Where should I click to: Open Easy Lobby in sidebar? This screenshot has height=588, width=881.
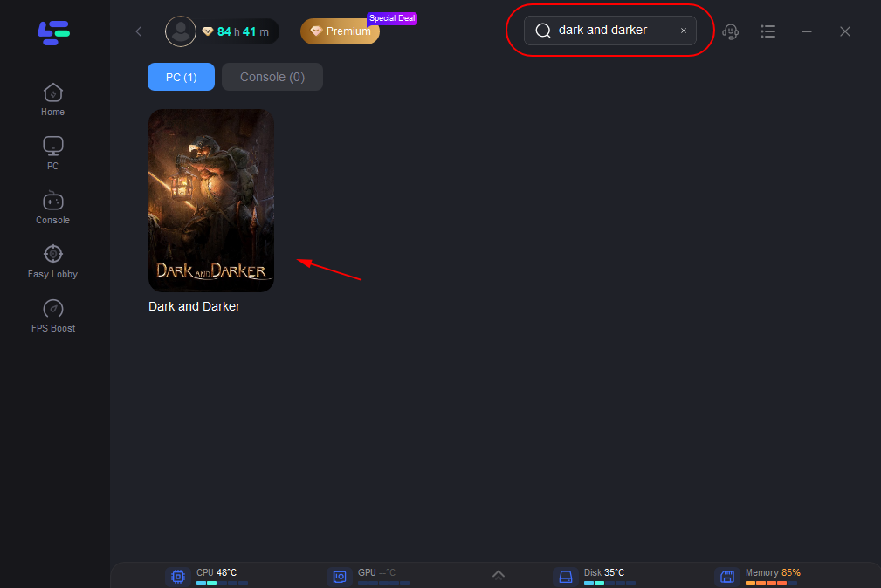click(52, 262)
